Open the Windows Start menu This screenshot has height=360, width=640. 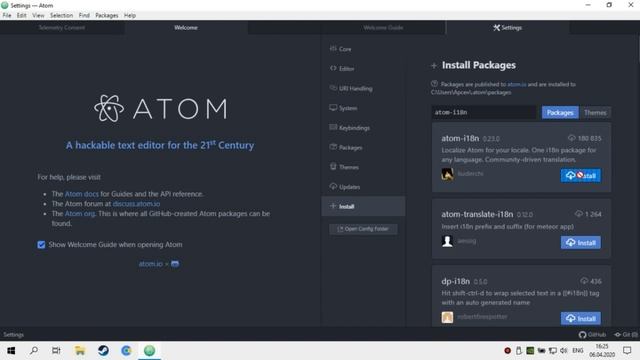point(11,351)
